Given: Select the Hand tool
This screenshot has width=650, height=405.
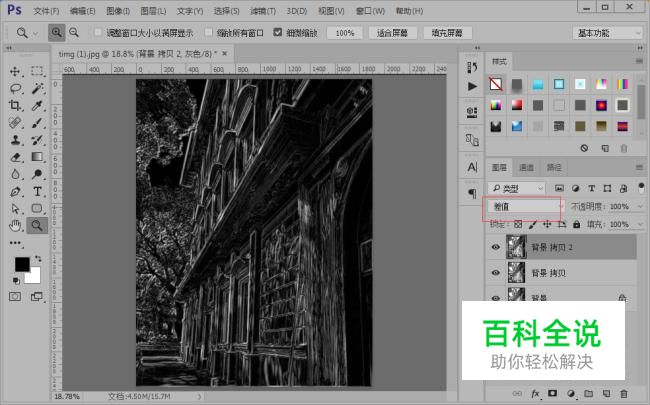Looking at the screenshot, I should tap(15, 225).
